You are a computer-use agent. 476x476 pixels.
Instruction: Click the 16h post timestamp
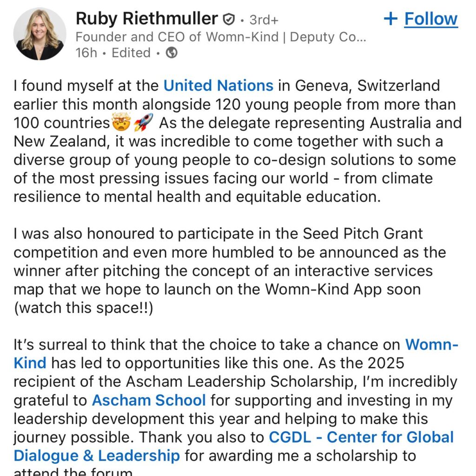point(86,53)
